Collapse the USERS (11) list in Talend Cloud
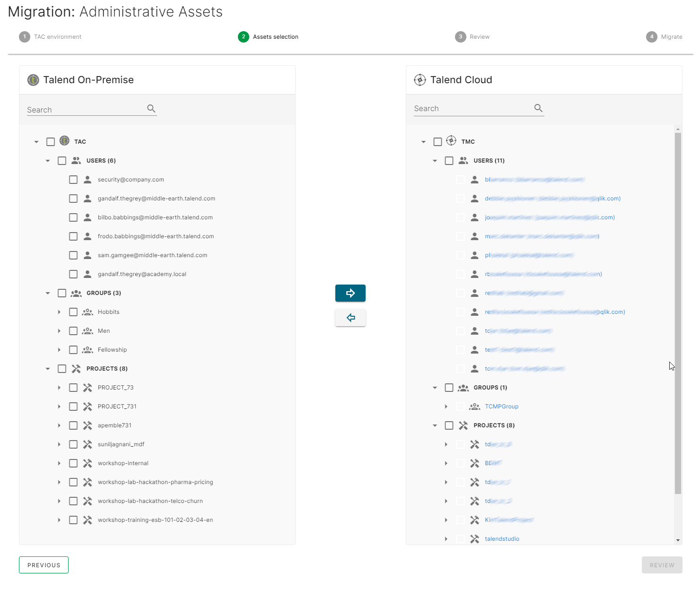 click(x=435, y=160)
